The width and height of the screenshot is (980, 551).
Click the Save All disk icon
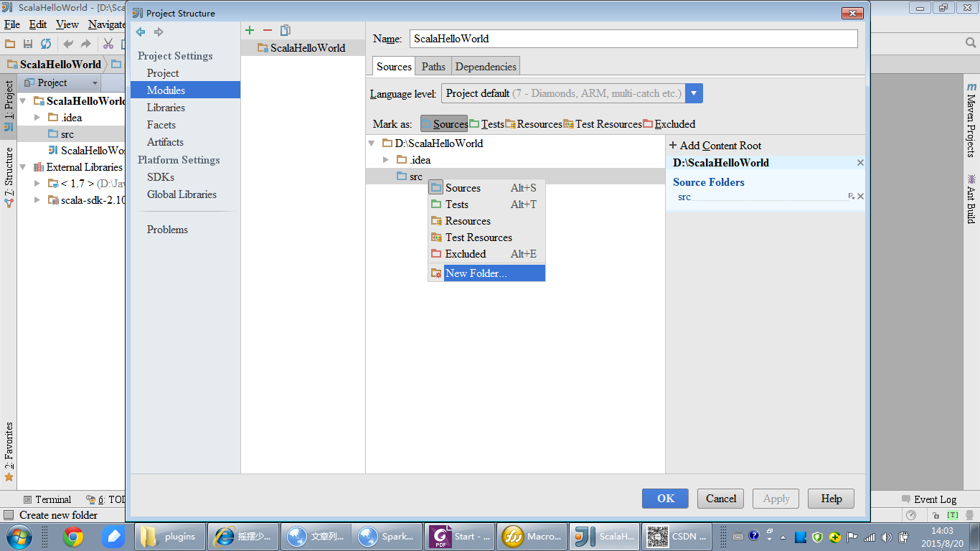coord(28,44)
